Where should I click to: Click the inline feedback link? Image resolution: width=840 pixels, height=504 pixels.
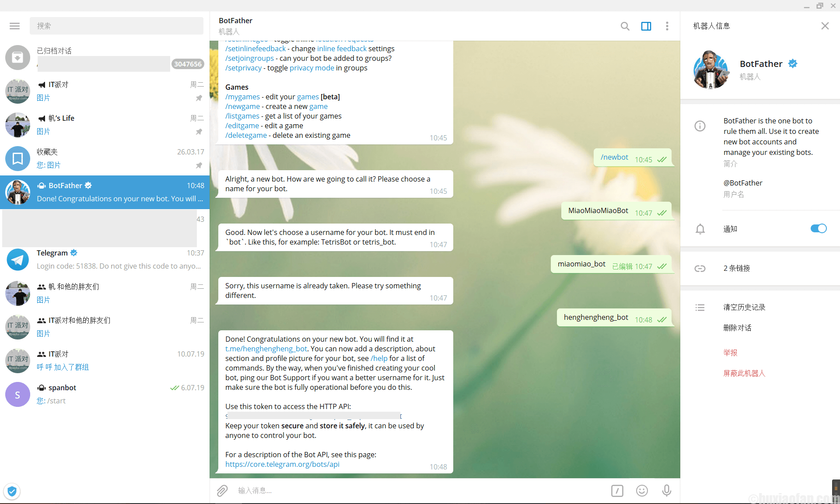pyautogui.click(x=342, y=49)
